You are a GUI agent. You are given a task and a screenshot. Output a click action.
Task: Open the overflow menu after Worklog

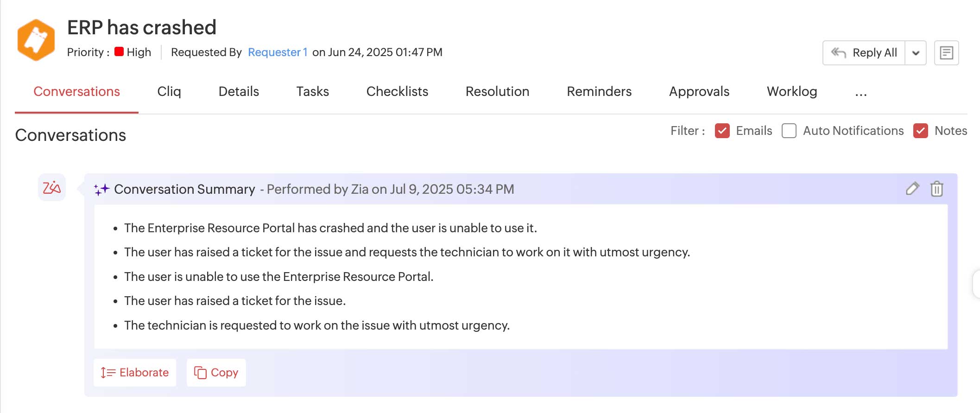[860, 94]
